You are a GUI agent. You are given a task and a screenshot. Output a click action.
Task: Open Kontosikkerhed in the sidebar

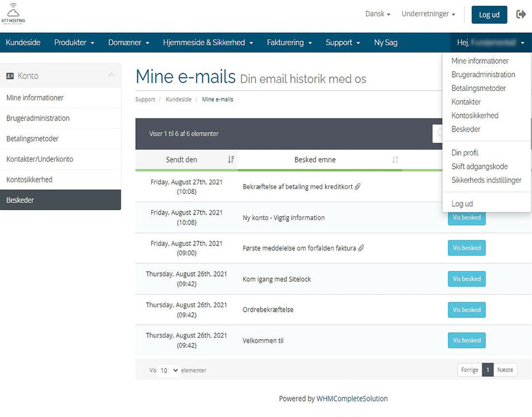(x=30, y=179)
